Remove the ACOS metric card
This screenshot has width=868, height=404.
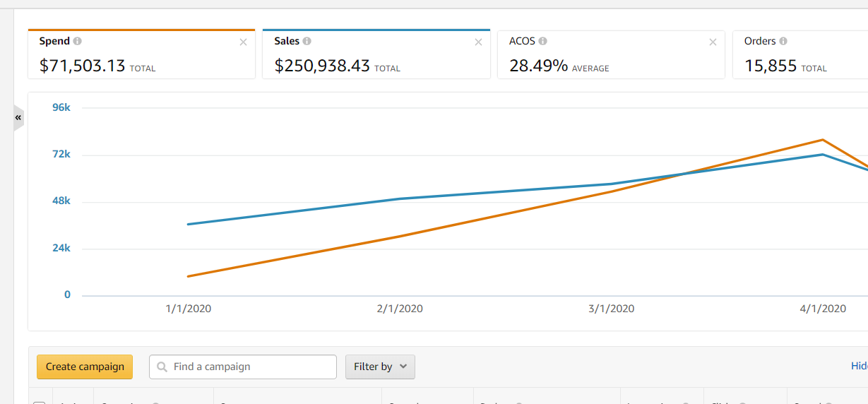click(713, 42)
